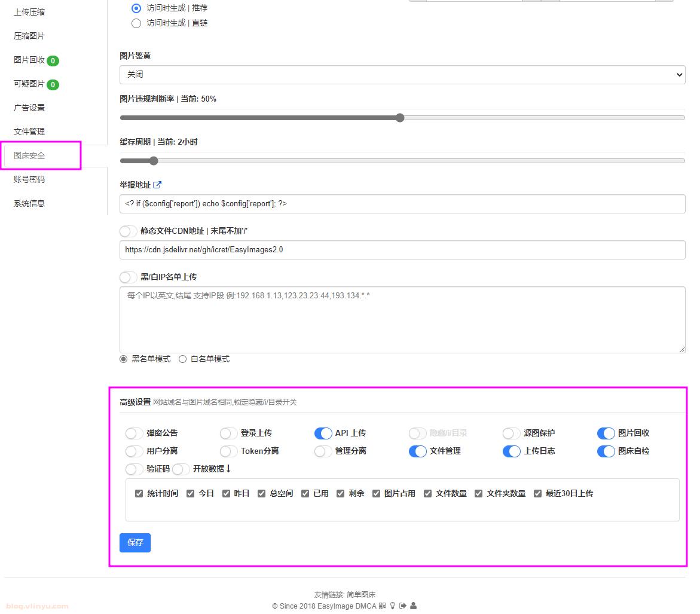
Task: Uncheck the 统计时间 checkbox
Action: coord(139,494)
